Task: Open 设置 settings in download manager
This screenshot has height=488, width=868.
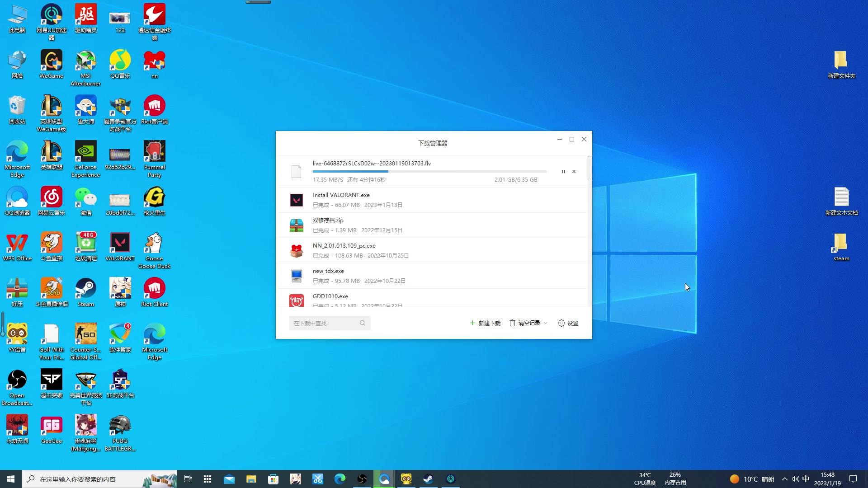Action: click(568, 323)
